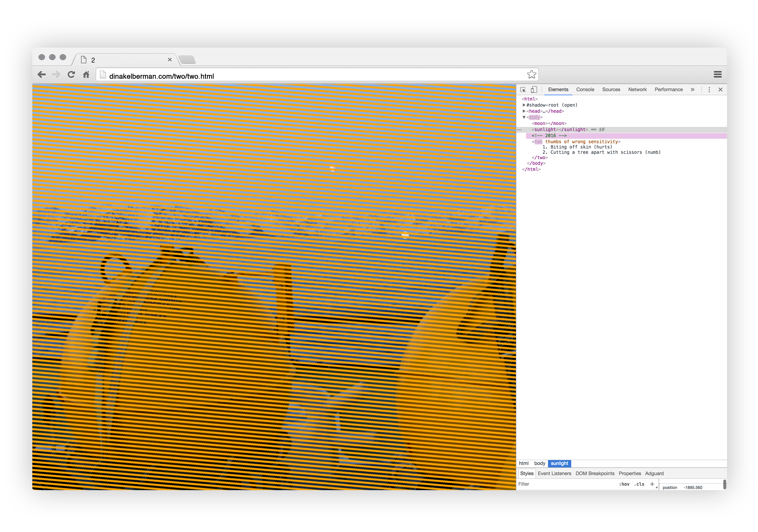Image resolution: width=758 pixels, height=532 pixels.
Task: Open the Network tab
Action: tap(637, 90)
